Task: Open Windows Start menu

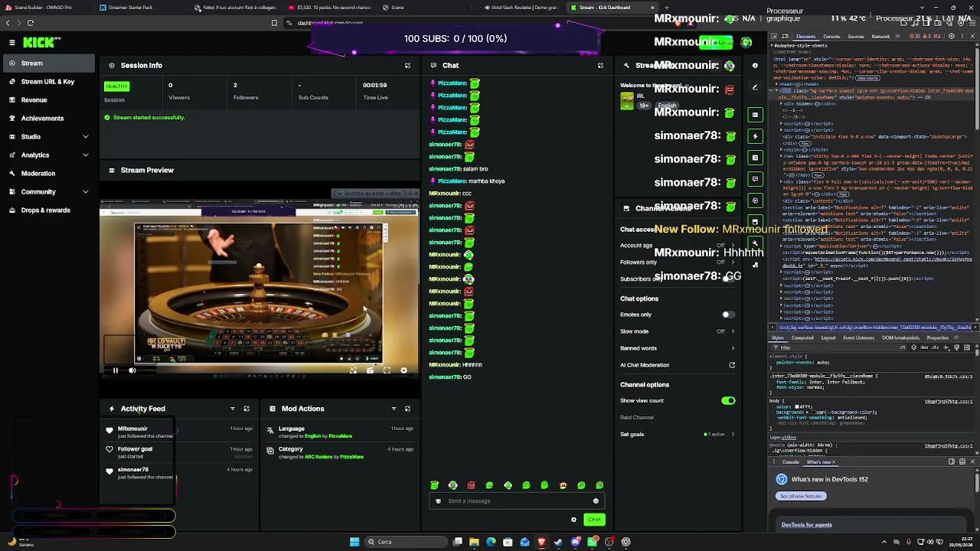Action: [354, 543]
